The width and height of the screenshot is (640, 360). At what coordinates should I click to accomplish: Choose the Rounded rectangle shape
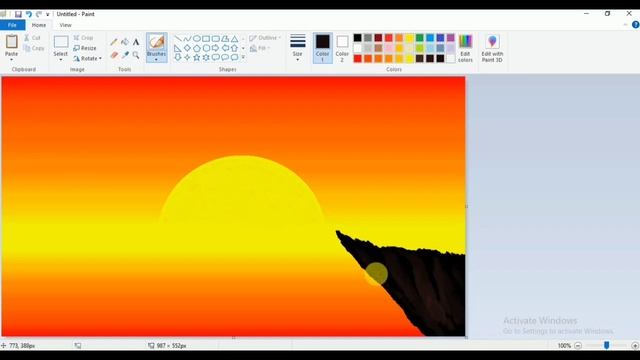216,39
